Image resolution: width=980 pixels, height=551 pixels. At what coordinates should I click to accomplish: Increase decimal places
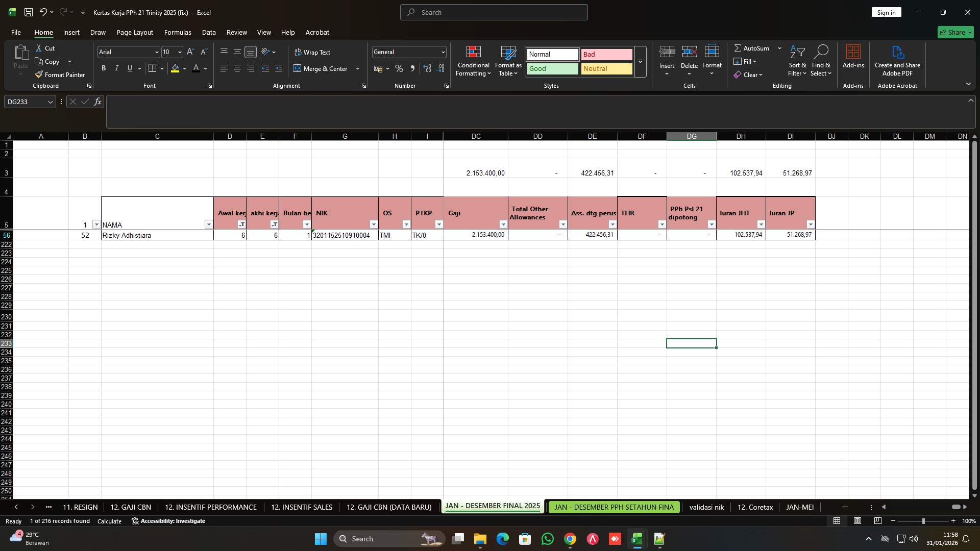click(427, 68)
